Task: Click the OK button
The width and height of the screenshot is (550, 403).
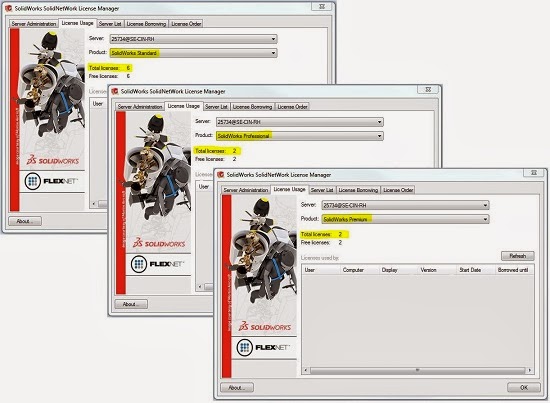Action: pos(524,388)
